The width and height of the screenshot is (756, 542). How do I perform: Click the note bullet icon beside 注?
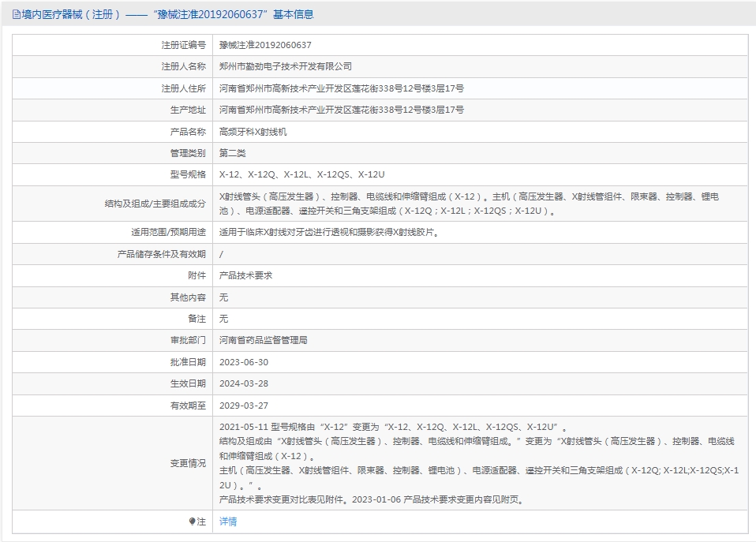point(192,521)
